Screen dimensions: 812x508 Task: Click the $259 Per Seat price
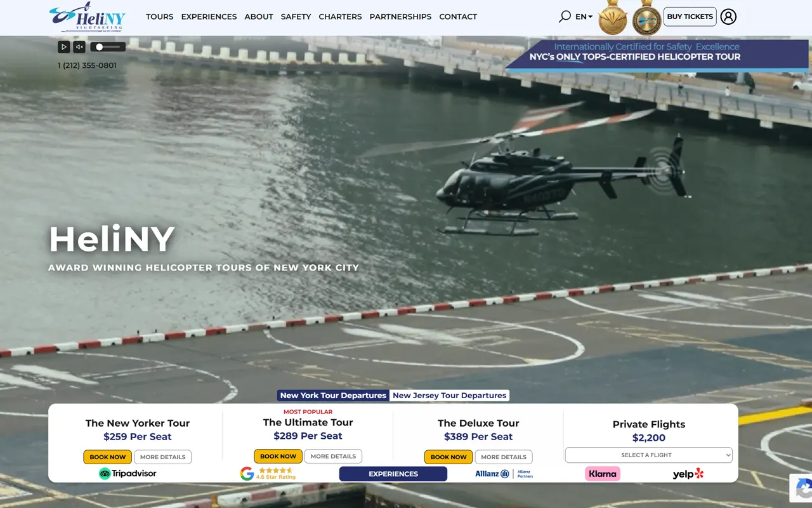[x=138, y=437]
